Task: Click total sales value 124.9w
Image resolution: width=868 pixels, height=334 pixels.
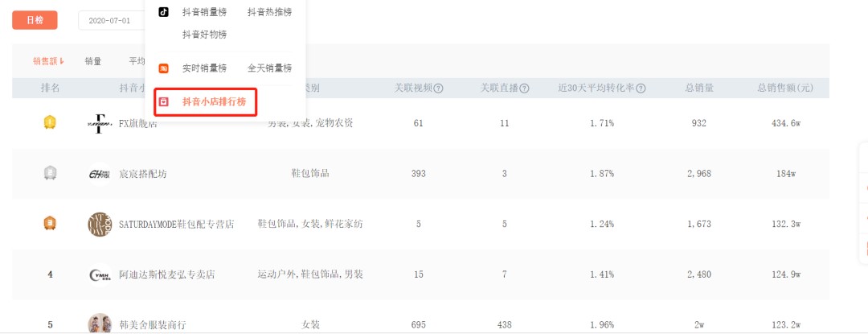Action: click(x=785, y=274)
